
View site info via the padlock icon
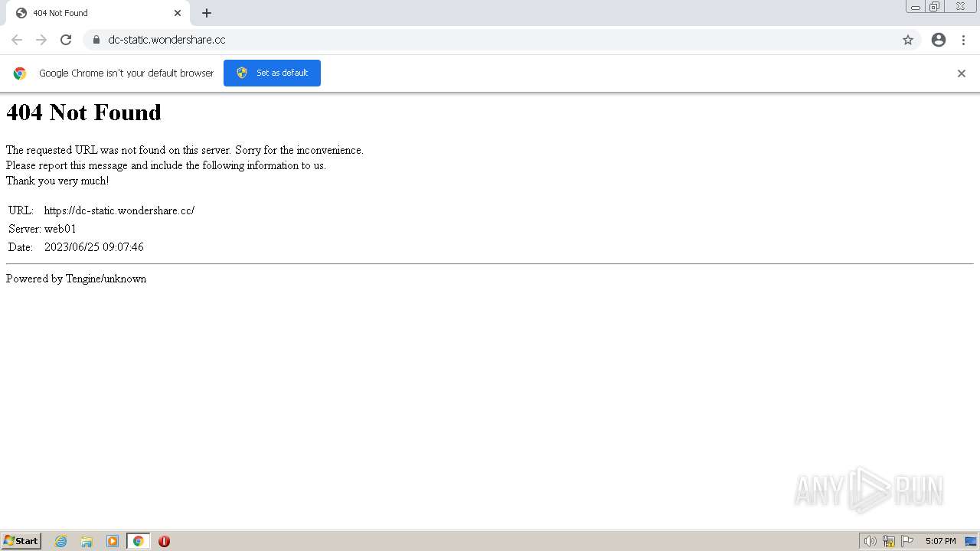click(x=96, y=40)
